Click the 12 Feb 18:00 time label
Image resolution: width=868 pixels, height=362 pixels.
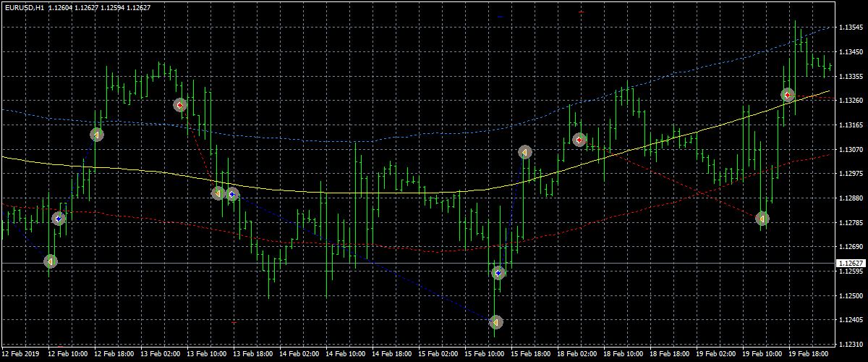coord(113,354)
